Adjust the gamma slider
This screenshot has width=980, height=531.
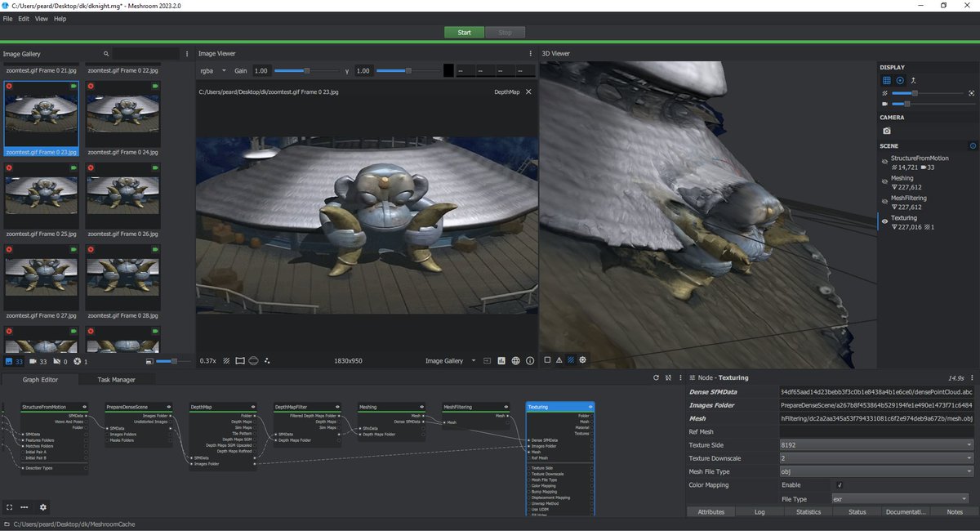[407, 71]
